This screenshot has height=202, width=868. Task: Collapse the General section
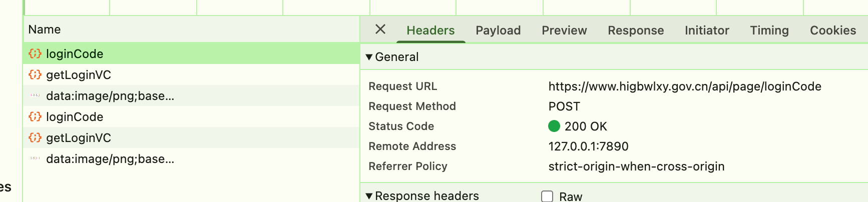(x=369, y=57)
